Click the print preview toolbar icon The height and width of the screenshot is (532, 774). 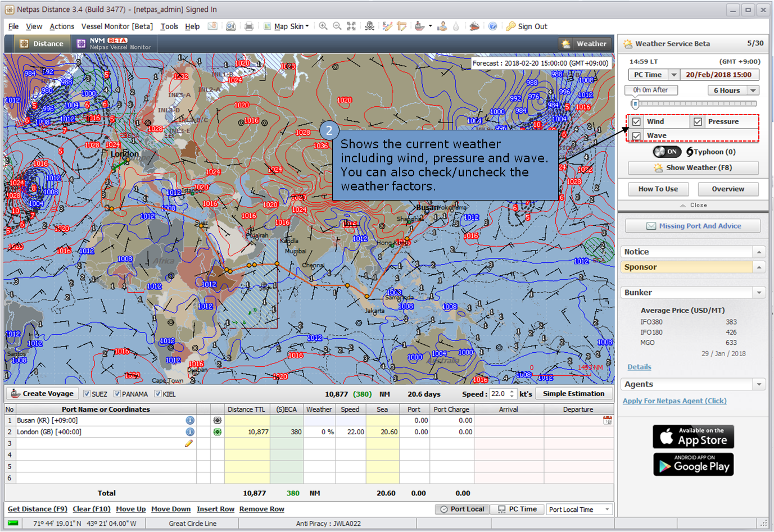pos(230,26)
